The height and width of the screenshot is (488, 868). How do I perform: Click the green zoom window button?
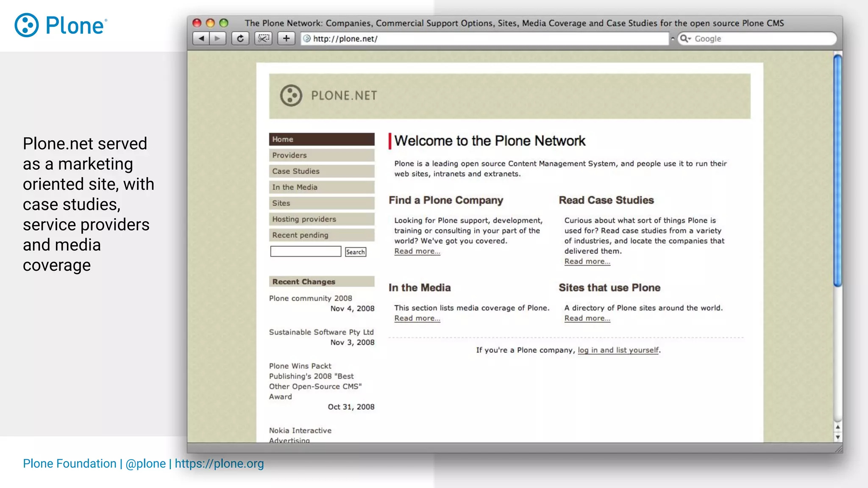click(224, 23)
